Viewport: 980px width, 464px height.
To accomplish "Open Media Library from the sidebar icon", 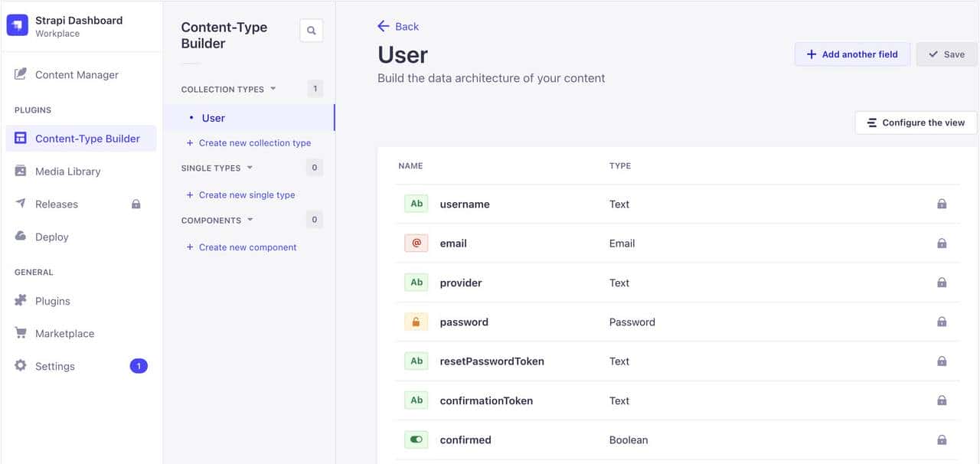I will [x=20, y=171].
